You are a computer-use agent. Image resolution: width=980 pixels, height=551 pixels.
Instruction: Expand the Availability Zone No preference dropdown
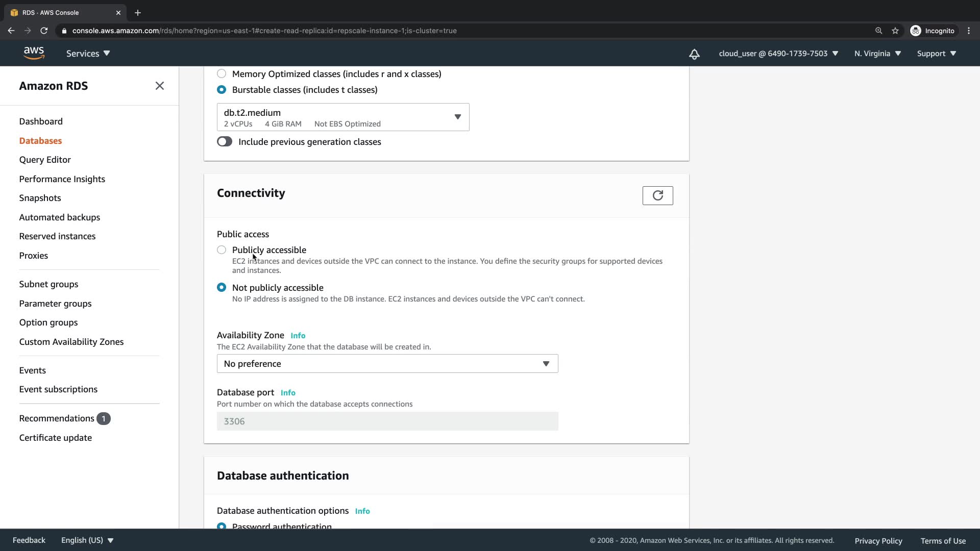tap(387, 364)
